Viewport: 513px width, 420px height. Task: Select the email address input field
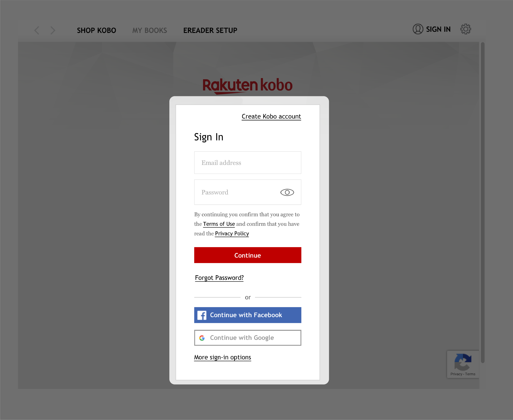pyautogui.click(x=248, y=163)
